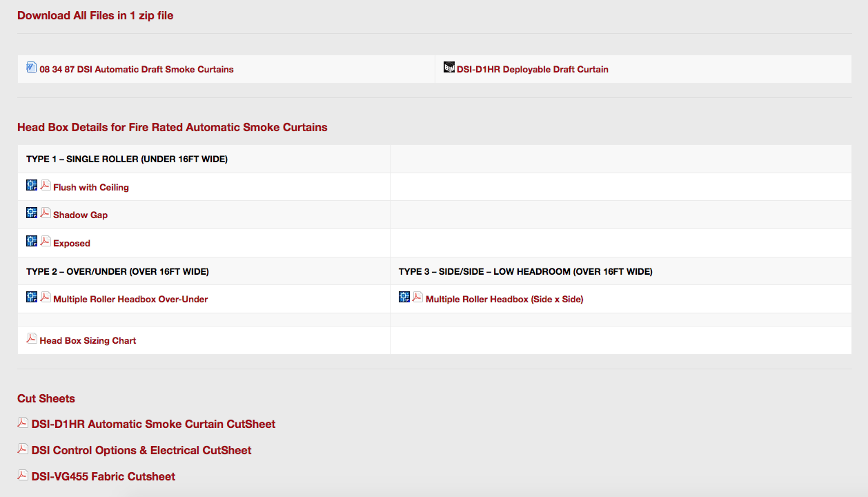868x497 pixels.
Task: Click the PDF icon for Head Box Sizing Chart
Action: [x=32, y=339]
